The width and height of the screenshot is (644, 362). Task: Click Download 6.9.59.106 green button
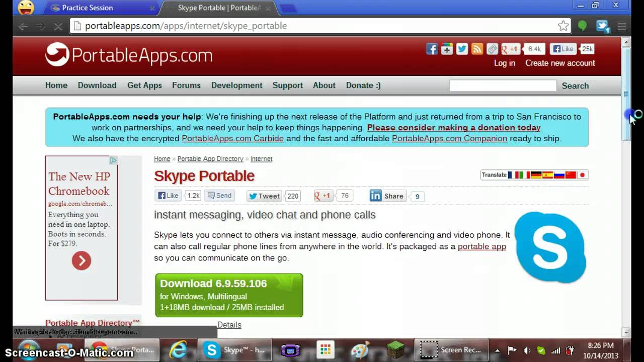229,295
